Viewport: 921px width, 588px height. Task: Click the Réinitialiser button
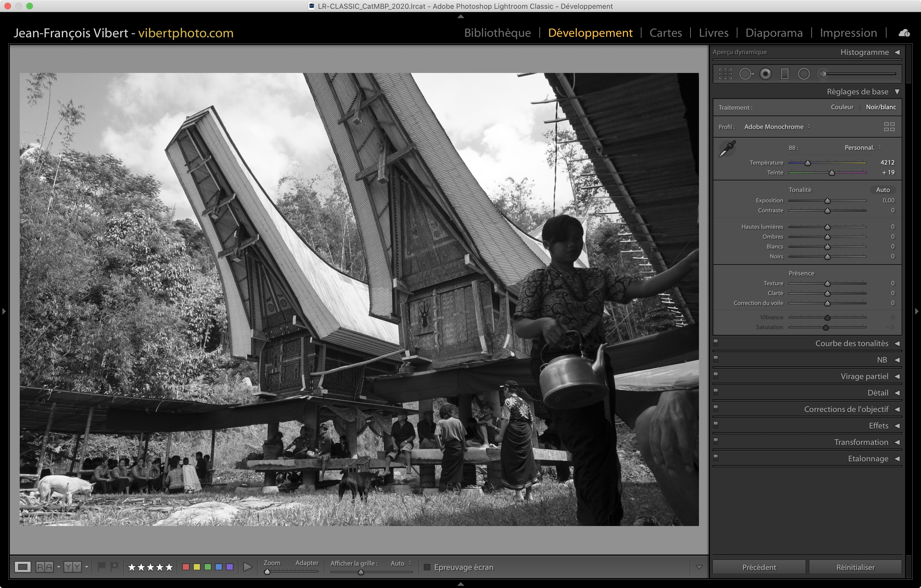click(855, 567)
